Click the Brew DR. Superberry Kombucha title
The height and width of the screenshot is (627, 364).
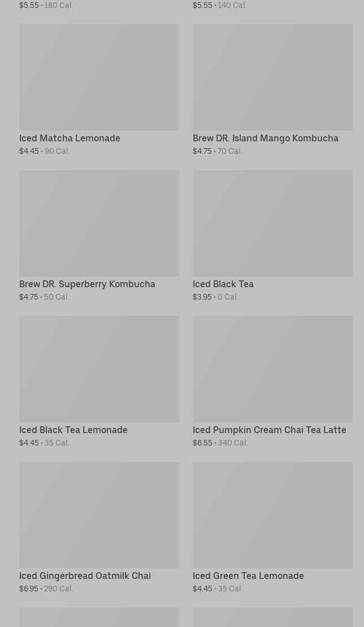(87, 284)
